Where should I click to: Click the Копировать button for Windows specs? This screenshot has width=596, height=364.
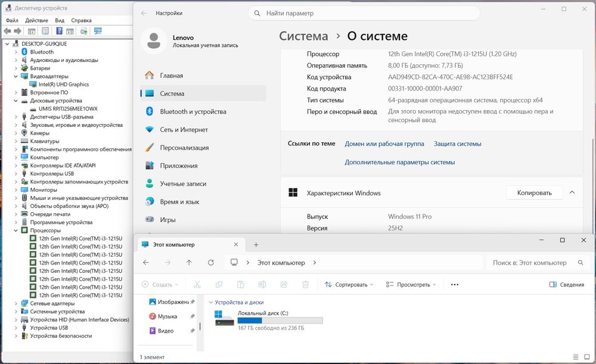click(534, 192)
